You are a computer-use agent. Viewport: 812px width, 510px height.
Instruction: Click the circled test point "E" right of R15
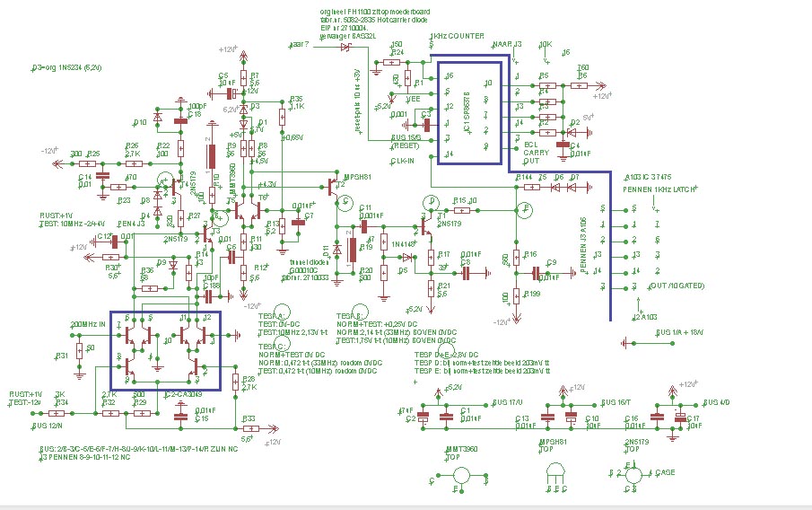point(525,210)
